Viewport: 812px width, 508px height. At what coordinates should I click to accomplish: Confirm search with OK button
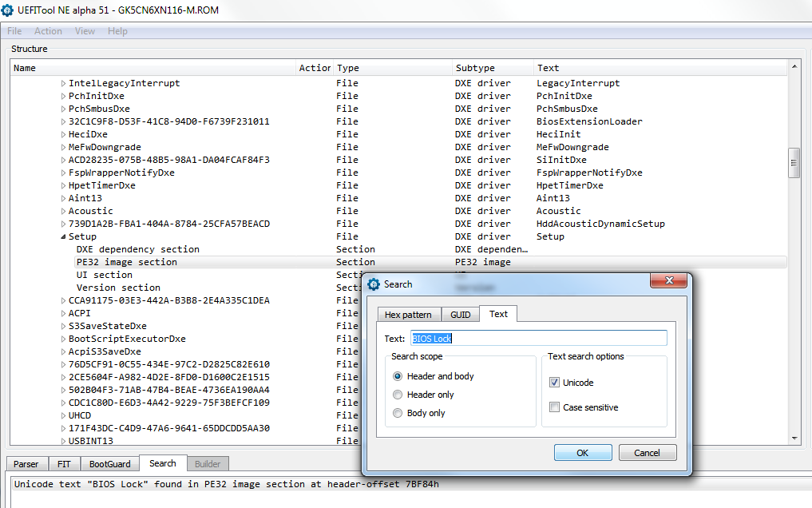(583, 453)
